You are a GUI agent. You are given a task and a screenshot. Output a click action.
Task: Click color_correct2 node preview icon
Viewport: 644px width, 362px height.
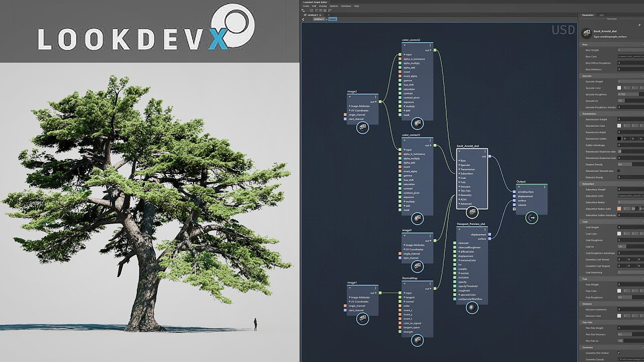tap(417, 123)
